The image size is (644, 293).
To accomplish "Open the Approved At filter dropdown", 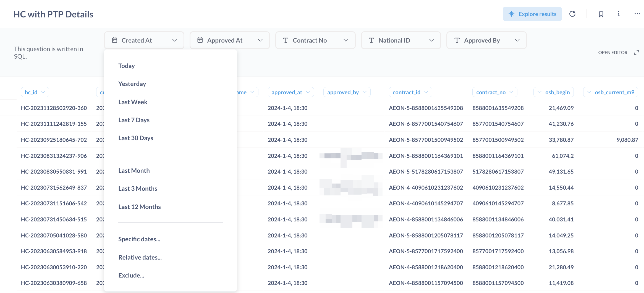I will coord(230,40).
